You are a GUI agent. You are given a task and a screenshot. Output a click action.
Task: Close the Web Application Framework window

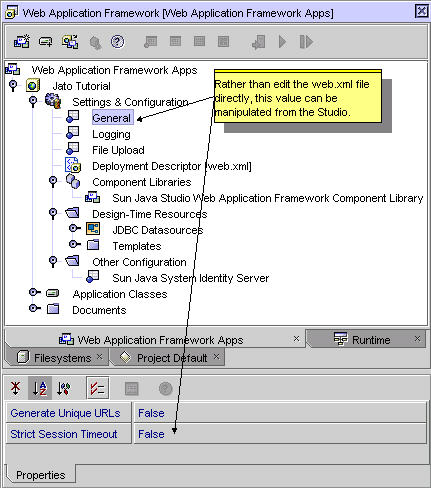421,11
